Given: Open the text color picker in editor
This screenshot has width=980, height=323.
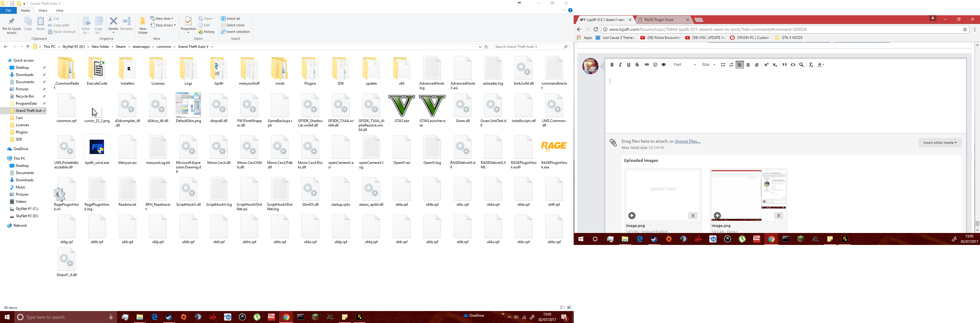Looking at the screenshot, I should point(820,65).
